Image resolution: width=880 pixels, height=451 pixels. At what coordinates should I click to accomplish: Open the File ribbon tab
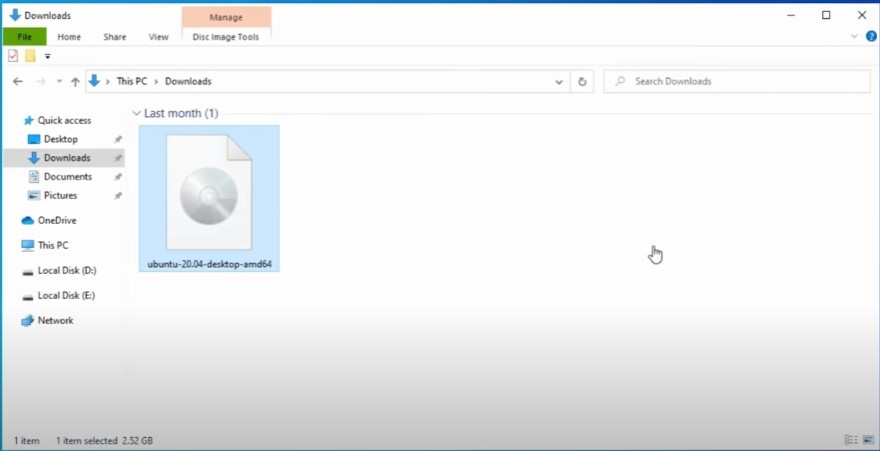pyautogui.click(x=24, y=37)
